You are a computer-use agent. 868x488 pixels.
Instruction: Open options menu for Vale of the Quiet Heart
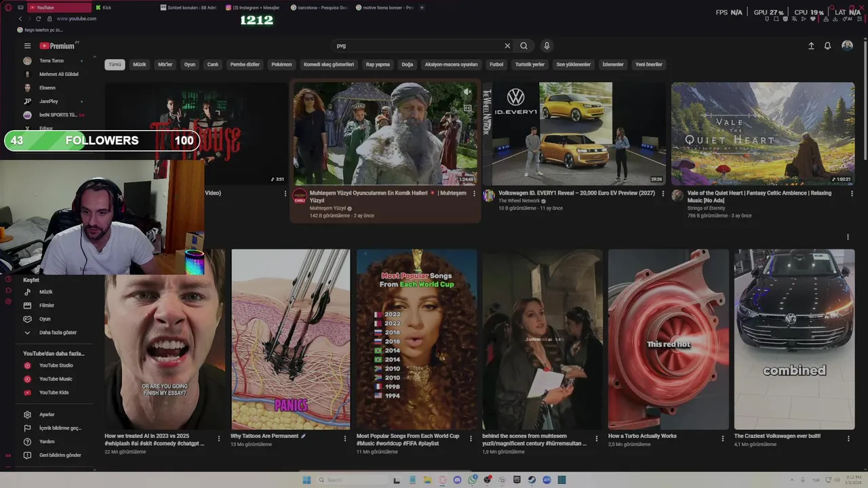(852, 193)
